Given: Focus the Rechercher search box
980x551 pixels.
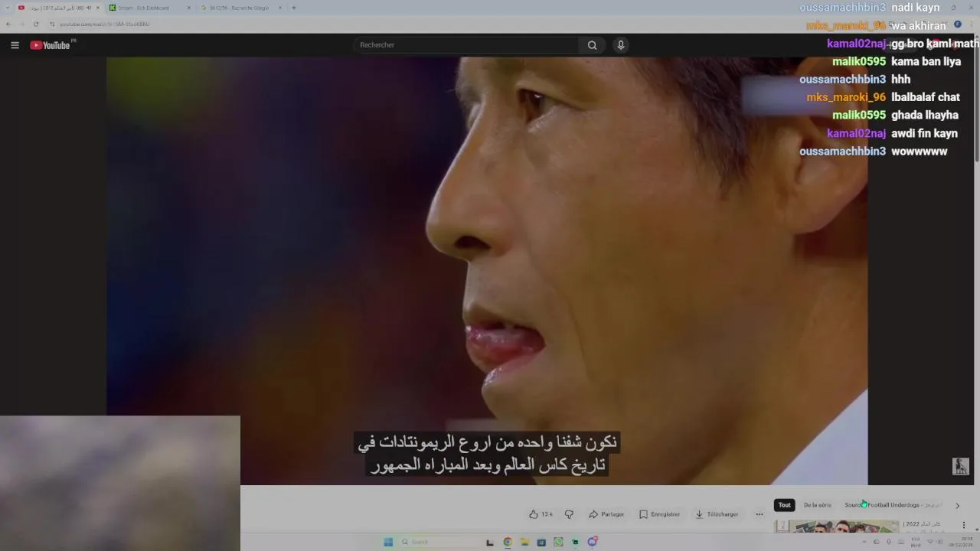Looking at the screenshot, I should (x=465, y=45).
